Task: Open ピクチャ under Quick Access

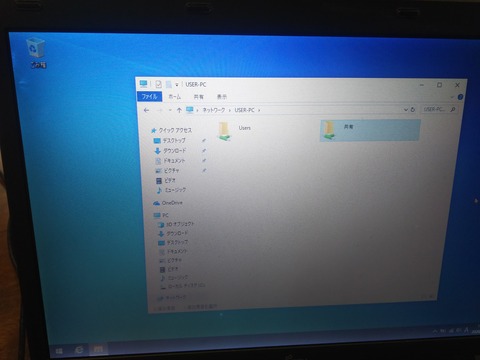Action: pos(168,170)
